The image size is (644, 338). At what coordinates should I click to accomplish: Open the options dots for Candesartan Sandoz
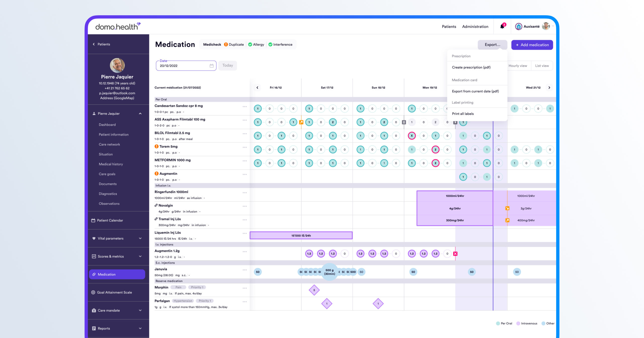[245, 107]
